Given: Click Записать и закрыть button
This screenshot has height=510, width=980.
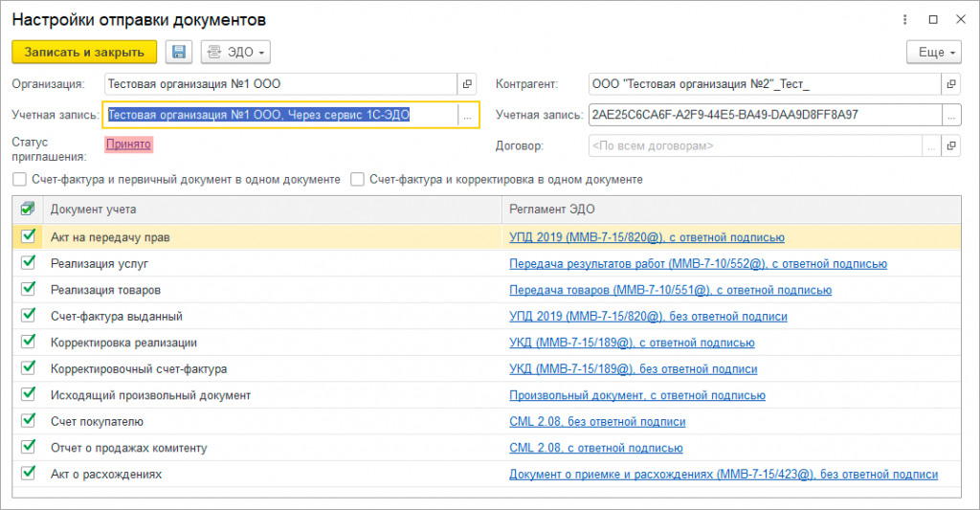Looking at the screenshot, I should [x=84, y=52].
